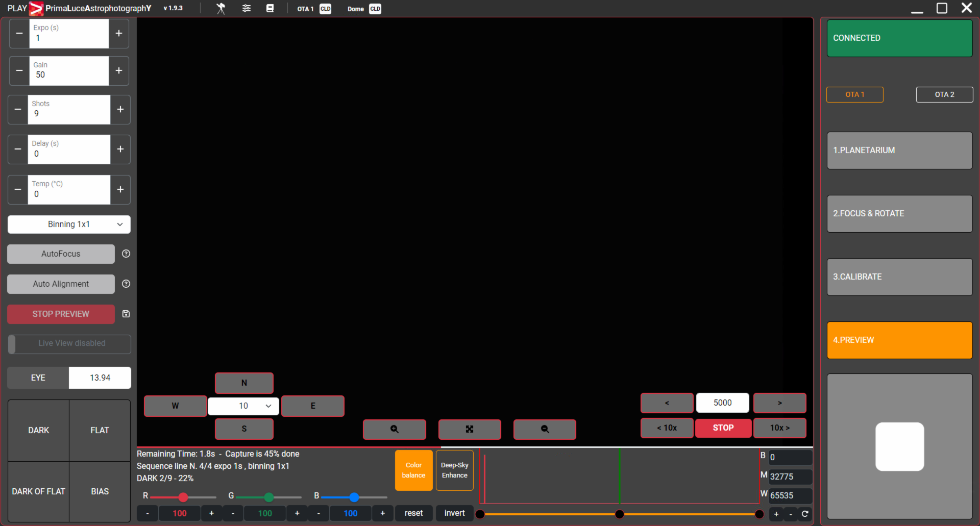Image resolution: width=980 pixels, height=526 pixels.
Task: Move mount North with N button
Action: 244,383
